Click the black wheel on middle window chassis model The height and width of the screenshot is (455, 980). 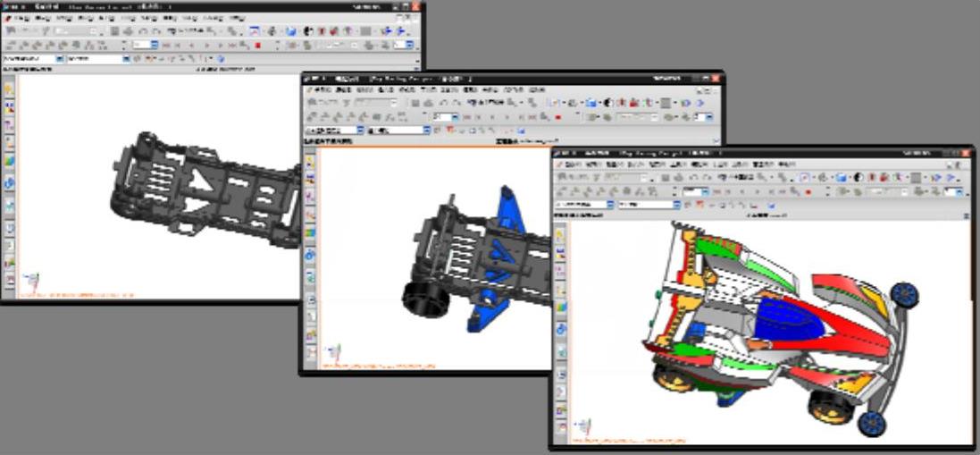coord(425,299)
